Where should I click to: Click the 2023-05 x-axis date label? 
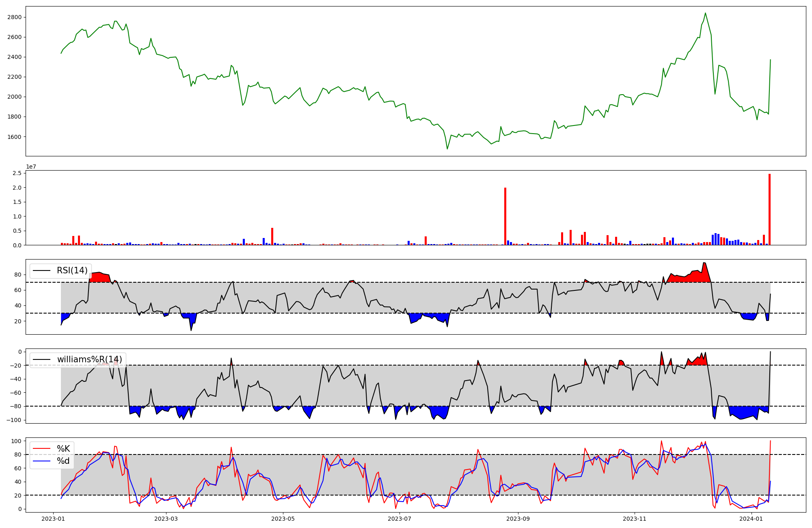(283, 519)
